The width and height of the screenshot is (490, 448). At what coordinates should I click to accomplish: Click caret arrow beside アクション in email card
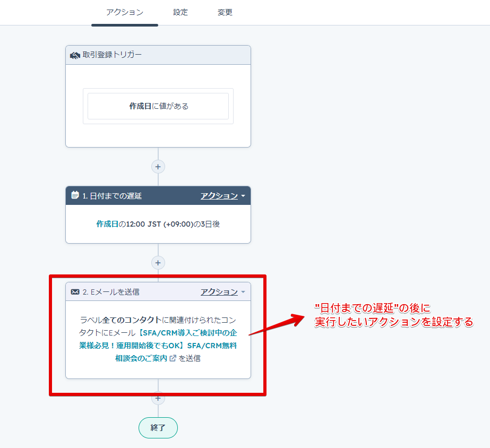point(243,292)
